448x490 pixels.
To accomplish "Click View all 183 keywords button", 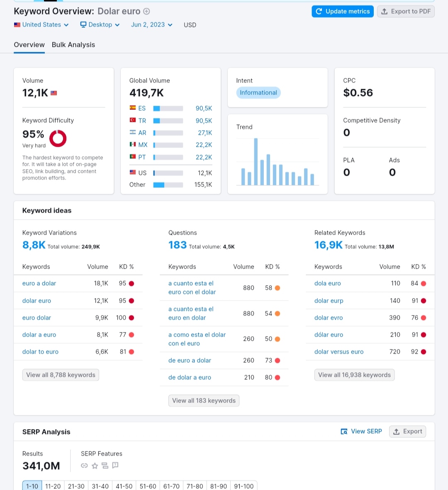I will pyautogui.click(x=204, y=400).
